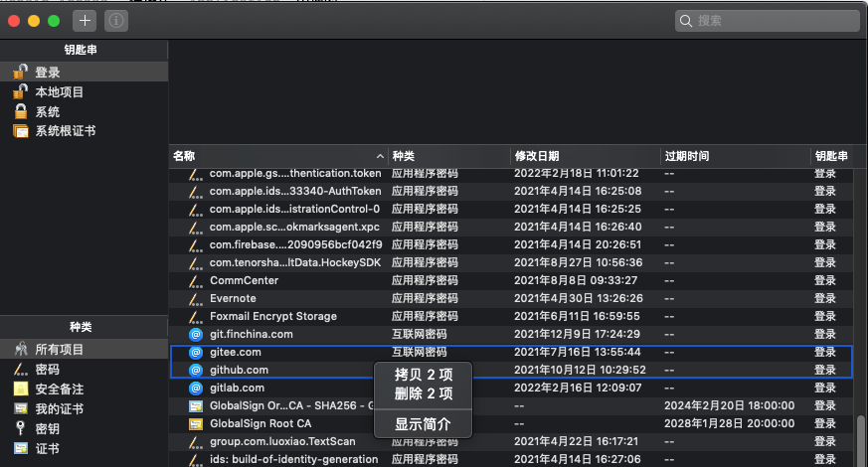Click the magnifier icon in the search field
868x467 pixels.
click(686, 21)
